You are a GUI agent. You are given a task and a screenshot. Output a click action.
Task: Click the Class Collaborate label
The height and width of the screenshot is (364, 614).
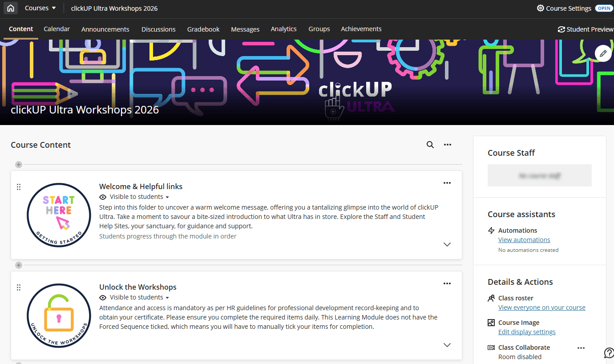[524, 348]
